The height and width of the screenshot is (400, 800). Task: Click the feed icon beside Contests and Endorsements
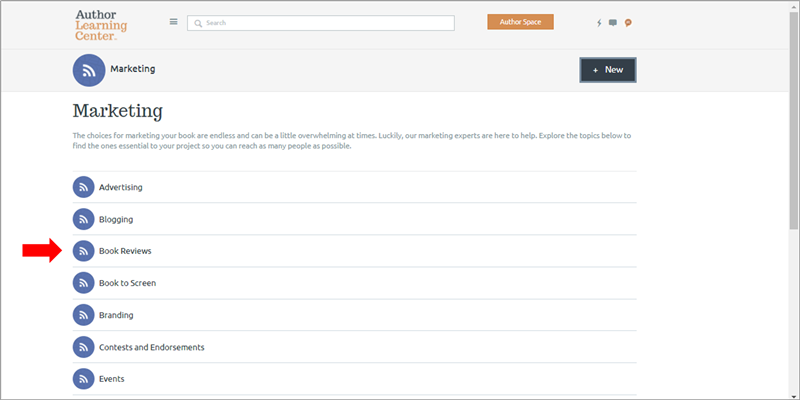point(84,347)
